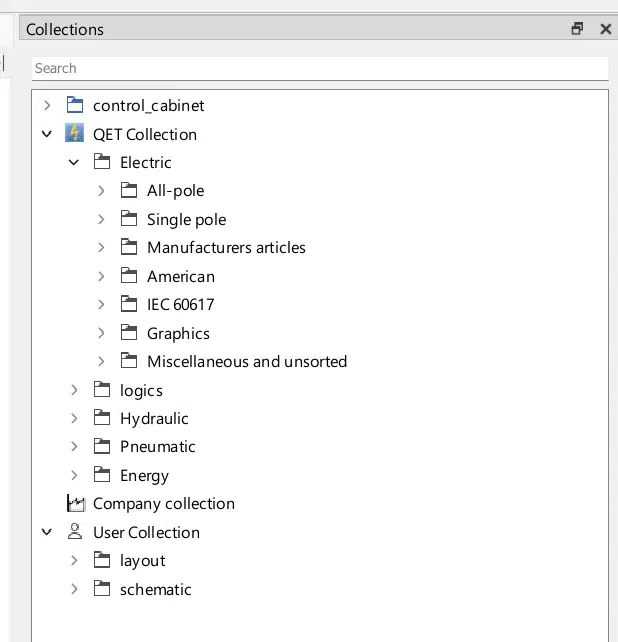
Task: Select the 'Pneumatic' tree item
Action: (x=158, y=447)
